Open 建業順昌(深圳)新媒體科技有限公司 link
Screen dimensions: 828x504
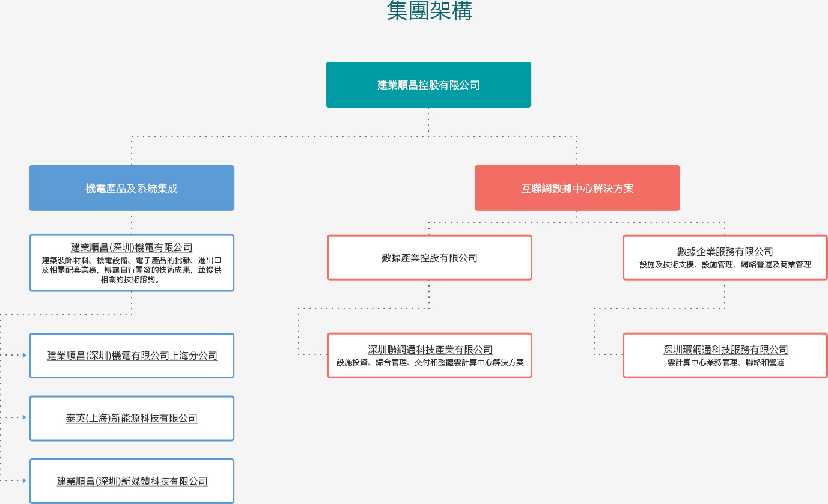click(x=132, y=481)
